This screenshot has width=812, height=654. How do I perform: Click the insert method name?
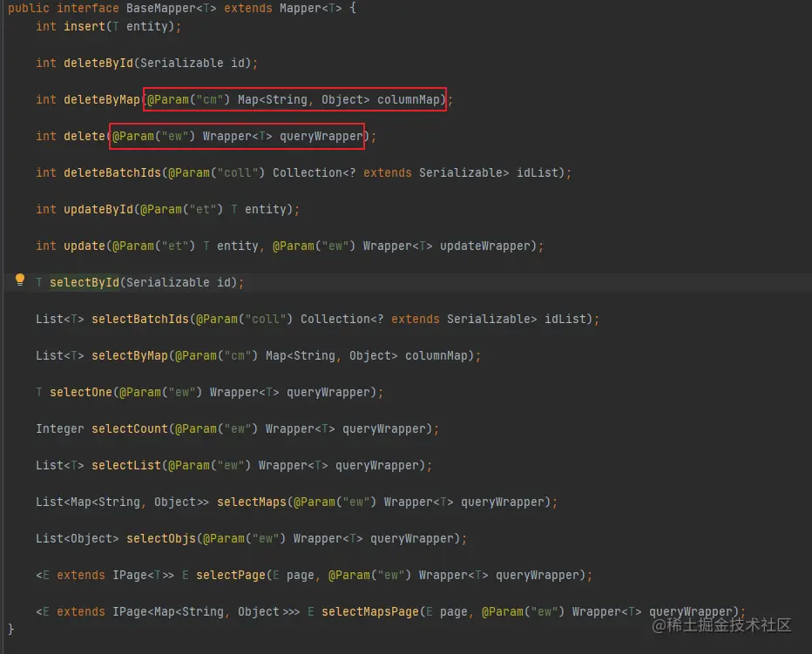[85, 26]
